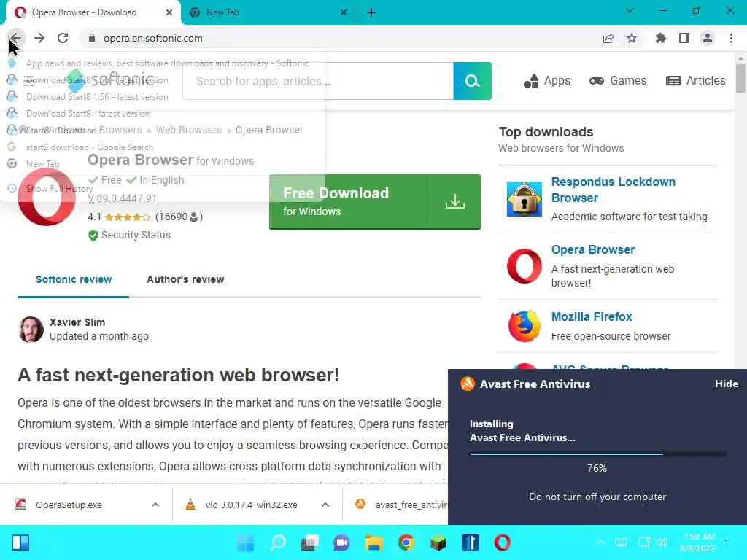Viewport: 747px width, 560px height.
Task: Click the Mozilla Firefox logo thumbnail
Action: tap(524, 326)
